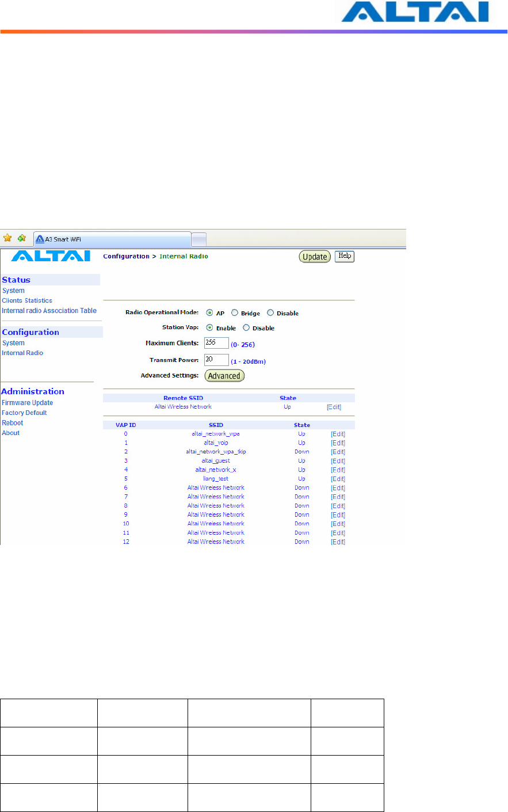Open the Reboot page
This screenshot has width=508, height=812.
pos(13,423)
